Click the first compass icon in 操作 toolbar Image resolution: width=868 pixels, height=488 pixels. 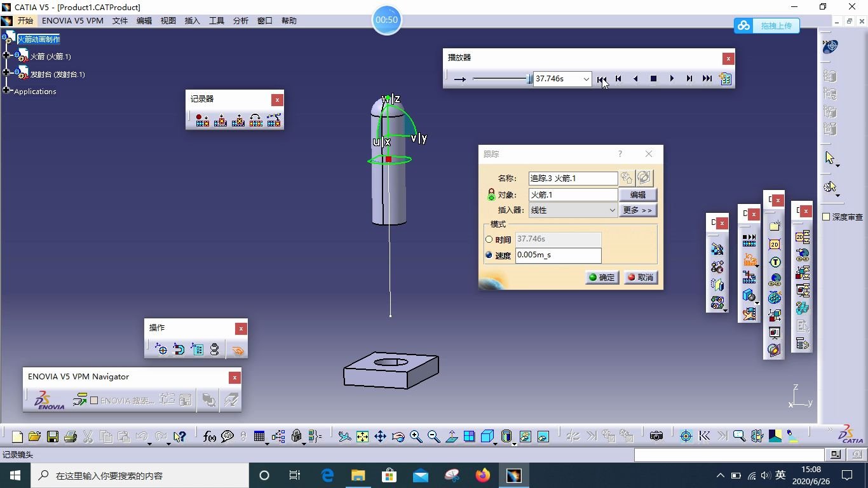[161, 349]
